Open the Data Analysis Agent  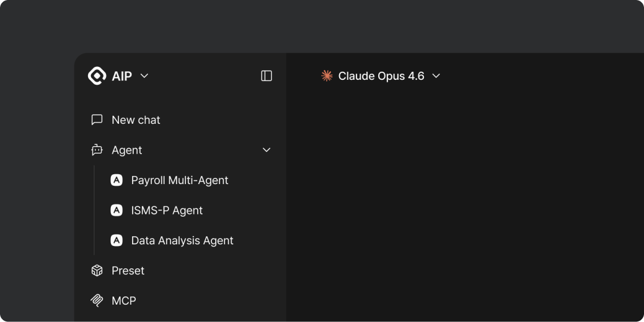click(x=182, y=240)
